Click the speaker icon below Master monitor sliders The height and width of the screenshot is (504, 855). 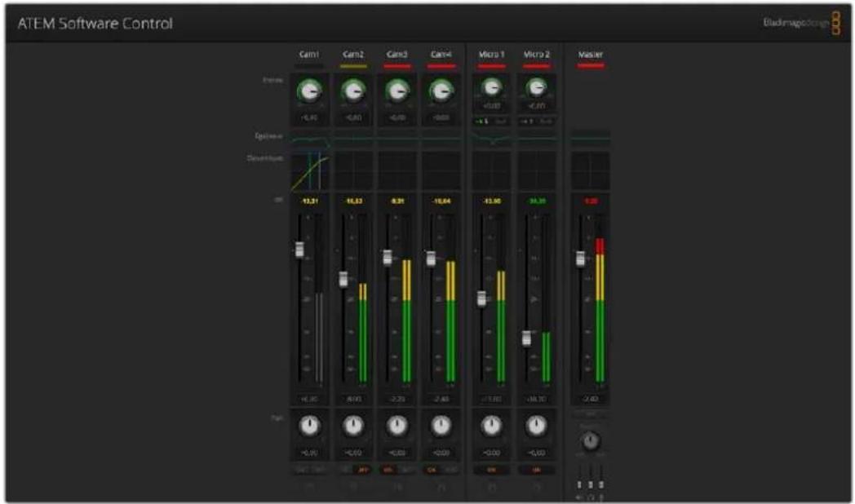click(579, 497)
